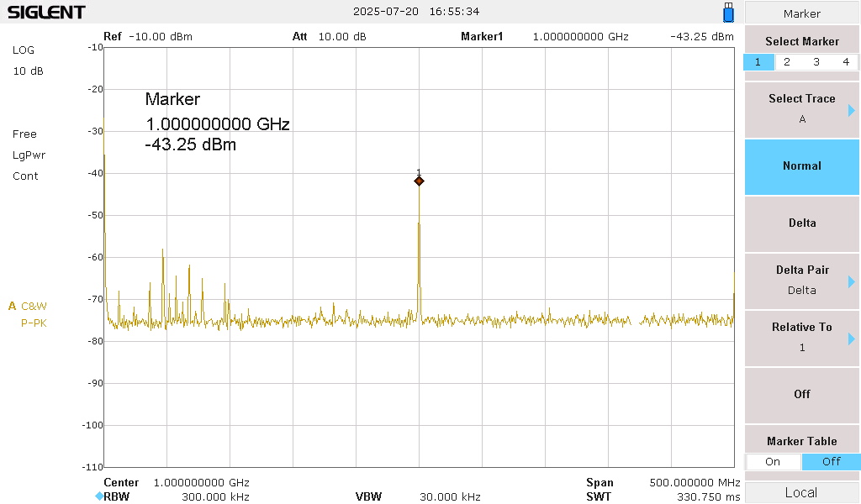The width and height of the screenshot is (861, 504).
Task: Turn Marker Table On
Action: [773, 462]
